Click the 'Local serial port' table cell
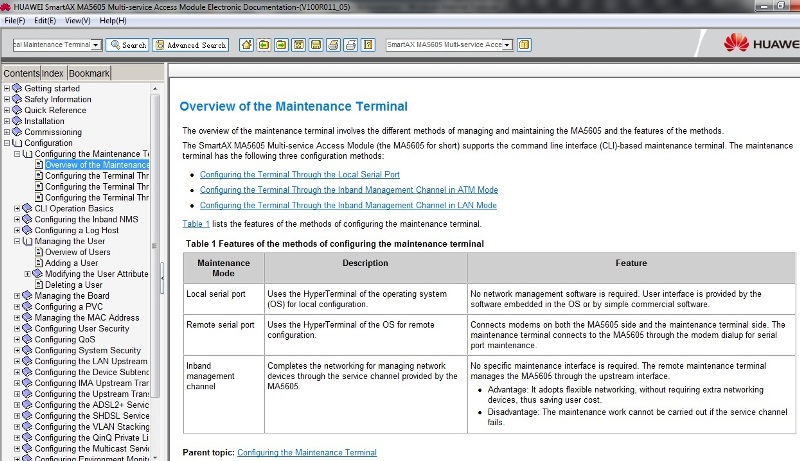Image resolution: width=800 pixels, height=461 pixels. point(223,299)
